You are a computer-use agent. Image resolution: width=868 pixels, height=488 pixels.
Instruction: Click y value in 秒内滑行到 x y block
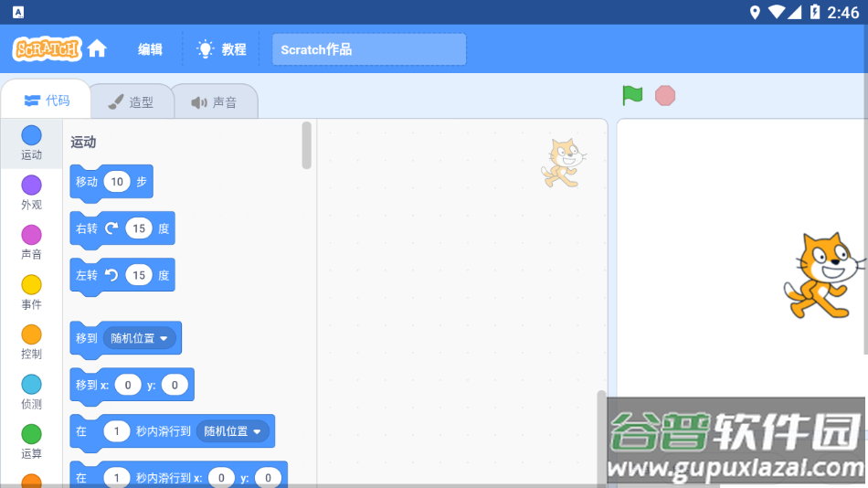tap(268, 477)
